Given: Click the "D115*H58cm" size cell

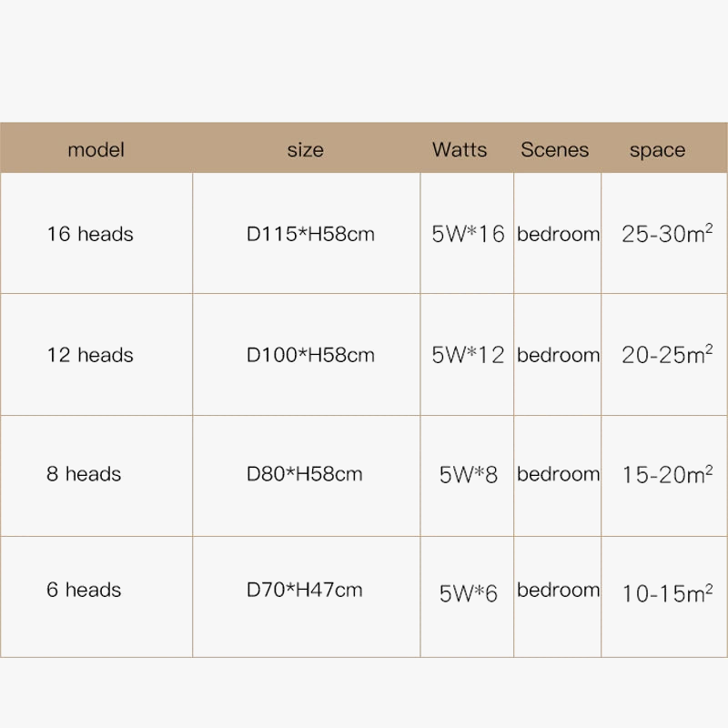Looking at the screenshot, I should [x=310, y=234].
